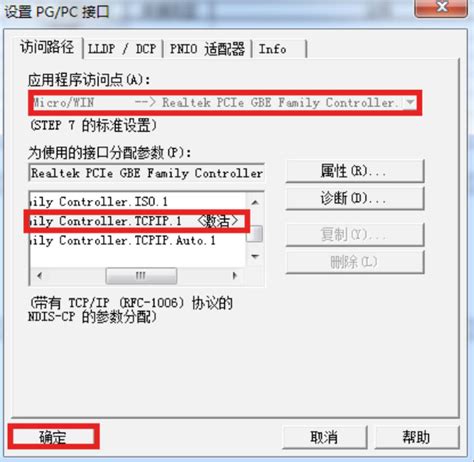This screenshot has height=462, width=474.
Task: Cancel the dialog with 取消
Action: [324, 437]
